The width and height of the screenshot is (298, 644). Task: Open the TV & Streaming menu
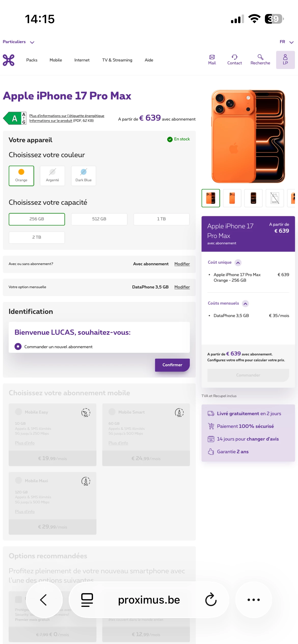coord(117,60)
